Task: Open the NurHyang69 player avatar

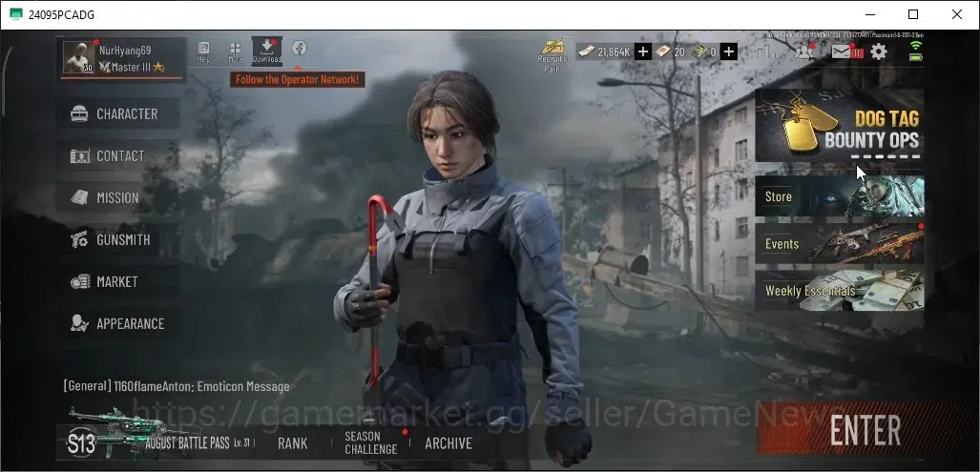Action: pos(79,57)
